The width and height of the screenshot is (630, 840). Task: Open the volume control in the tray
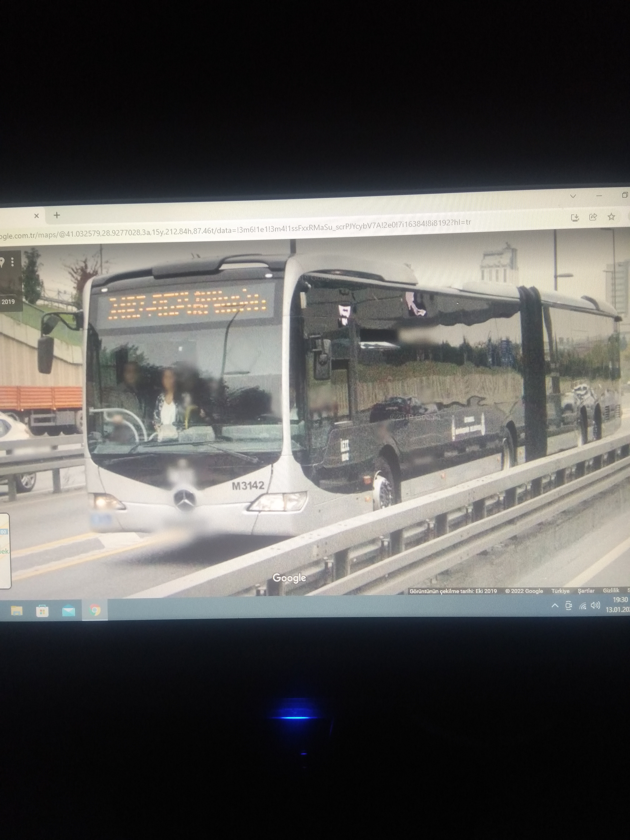tap(595, 605)
